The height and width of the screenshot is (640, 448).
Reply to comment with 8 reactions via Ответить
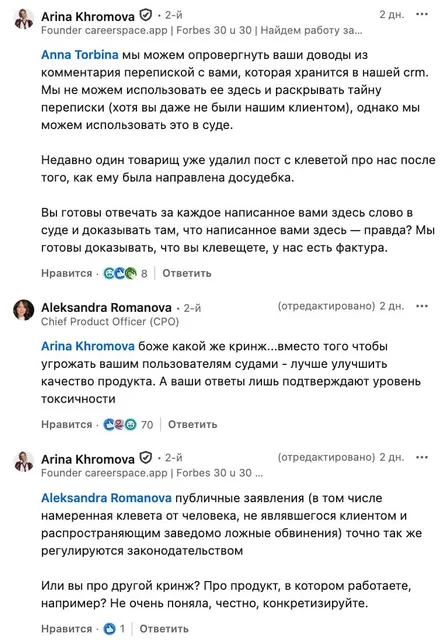pyautogui.click(x=187, y=273)
